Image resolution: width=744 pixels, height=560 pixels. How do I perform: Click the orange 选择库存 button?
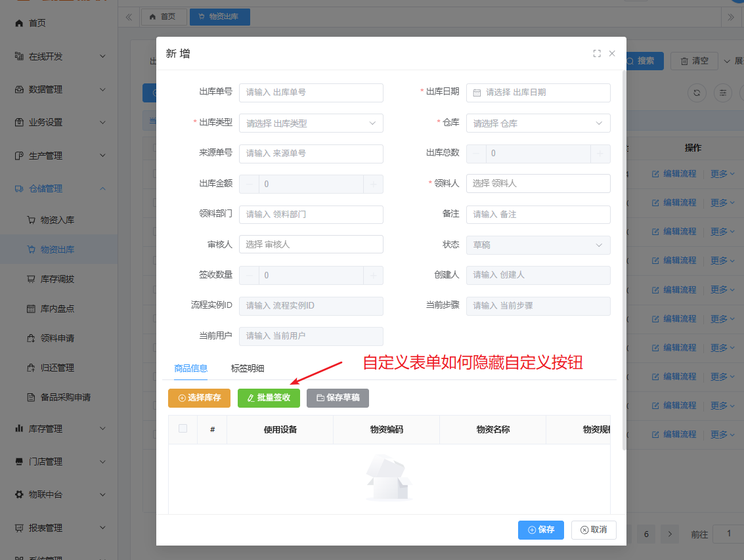199,398
